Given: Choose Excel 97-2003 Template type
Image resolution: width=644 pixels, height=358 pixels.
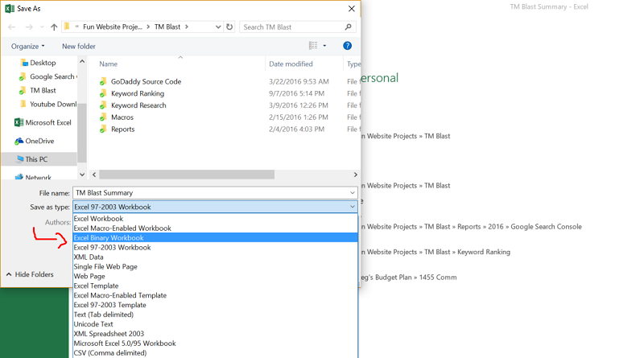Looking at the screenshot, I should tap(215, 305).
